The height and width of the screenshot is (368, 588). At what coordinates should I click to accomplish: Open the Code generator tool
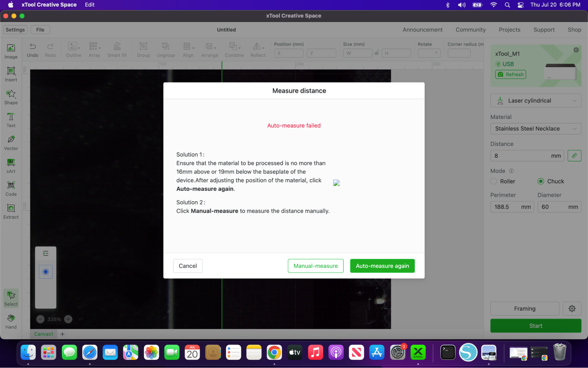(x=11, y=189)
